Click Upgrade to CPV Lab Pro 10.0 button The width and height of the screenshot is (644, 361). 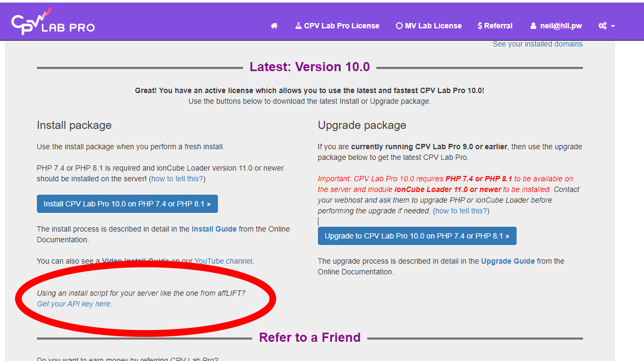[x=417, y=236]
